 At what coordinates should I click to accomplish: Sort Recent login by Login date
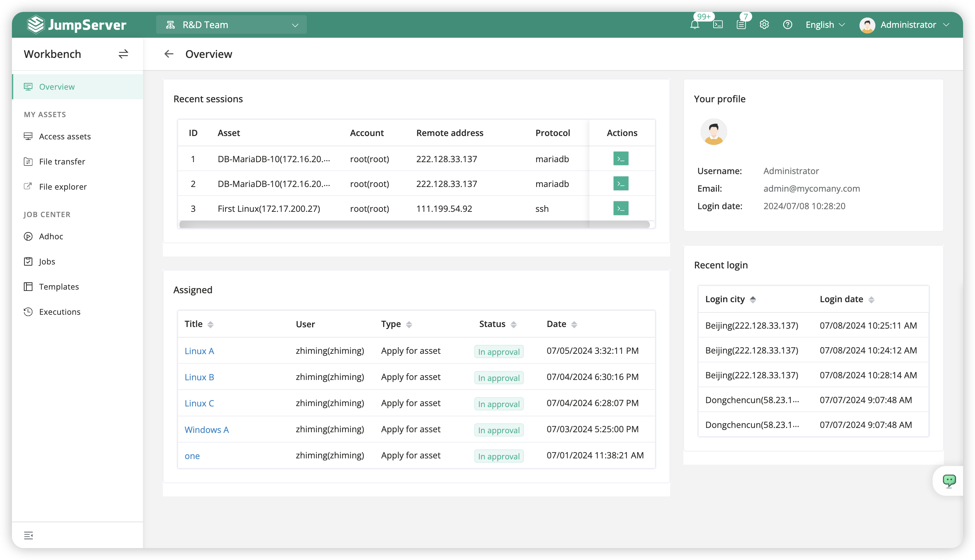pyautogui.click(x=871, y=300)
